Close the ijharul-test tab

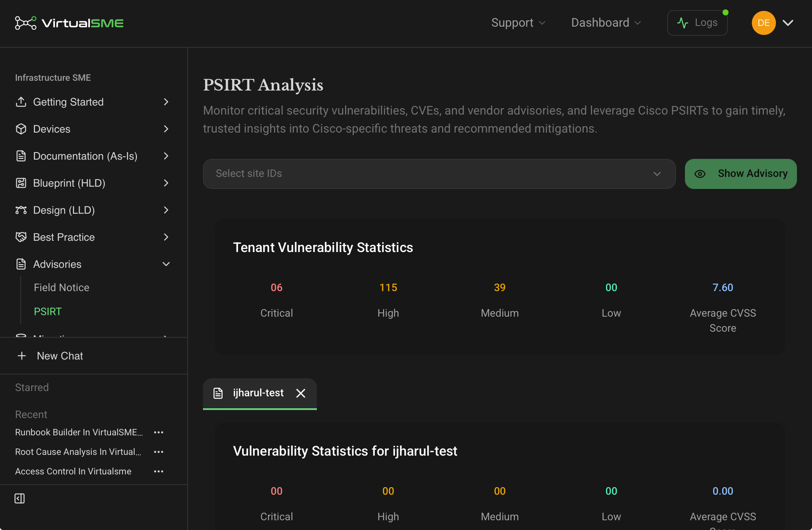(x=301, y=393)
